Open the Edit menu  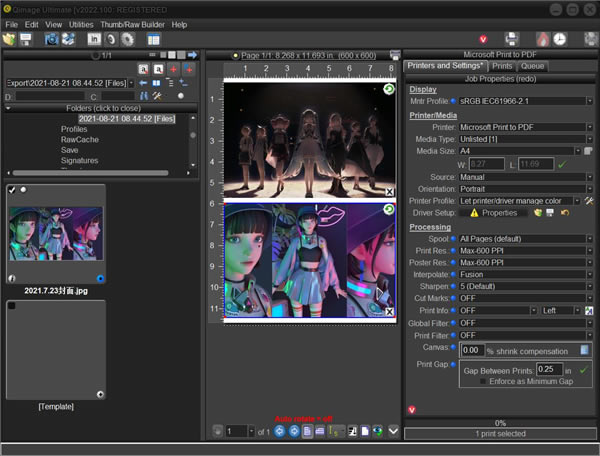[x=31, y=24]
